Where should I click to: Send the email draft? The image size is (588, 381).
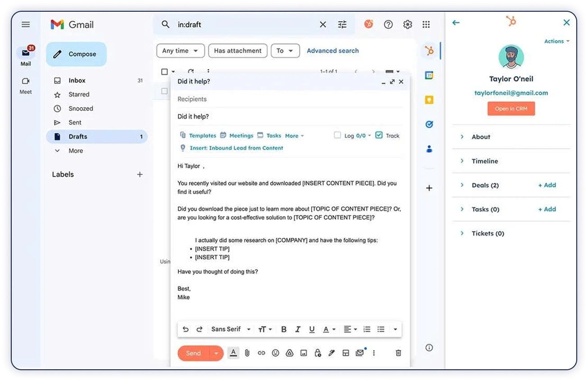[x=194, y=354]
